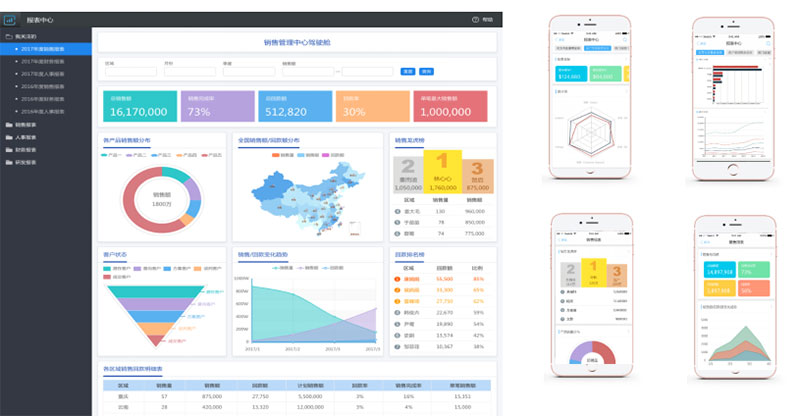Click the 420,000 cell in the detail table
Viewport: 800px width, 416px height.
[x=212, y=407]
